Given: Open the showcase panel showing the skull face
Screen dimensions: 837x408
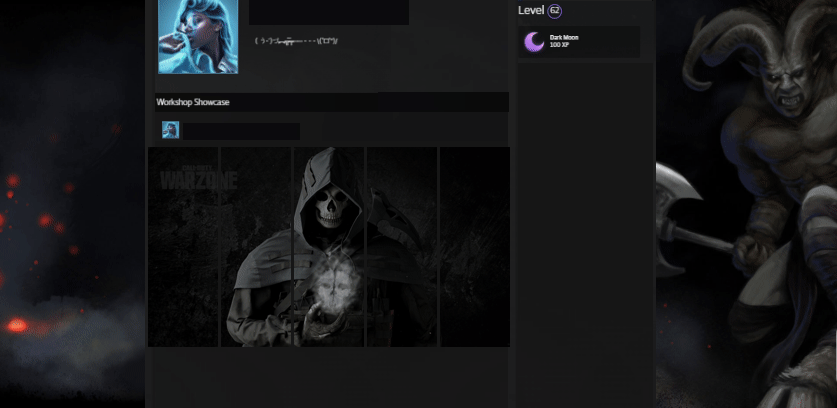Looking at the screenshot, I should coord(329,247).
